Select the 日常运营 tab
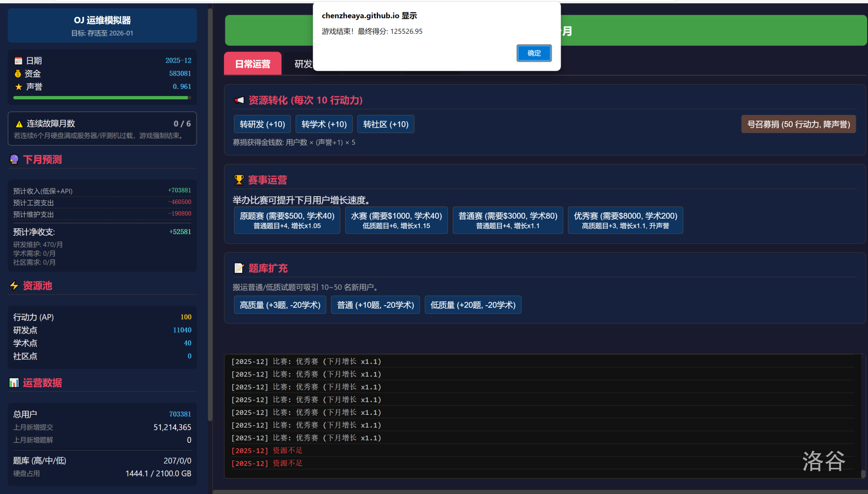 tap(252, 64)
